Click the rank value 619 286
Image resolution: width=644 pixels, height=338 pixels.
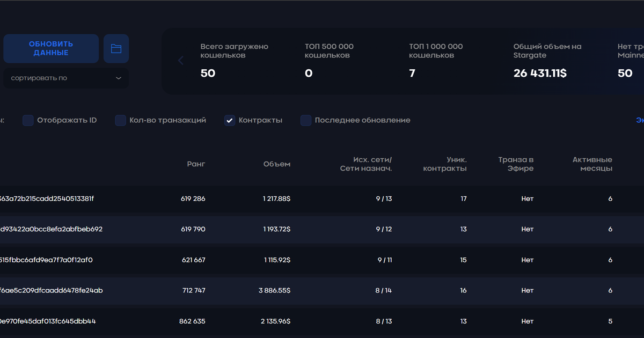193,199
